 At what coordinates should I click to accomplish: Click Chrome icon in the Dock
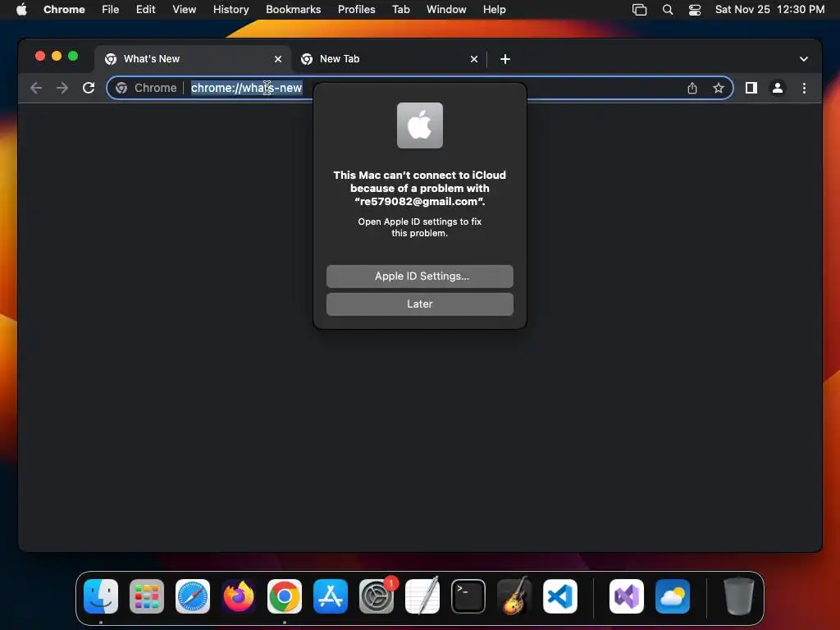(x=285, y=596)
